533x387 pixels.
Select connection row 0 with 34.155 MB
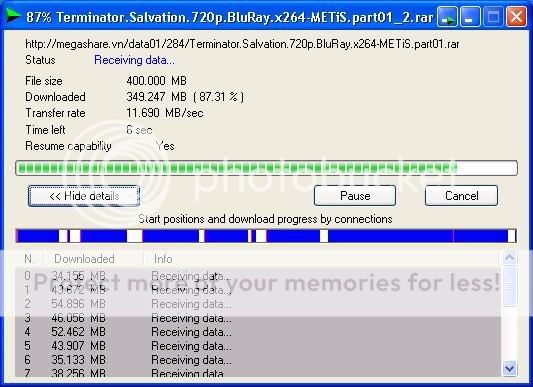[x=258, y=275]
